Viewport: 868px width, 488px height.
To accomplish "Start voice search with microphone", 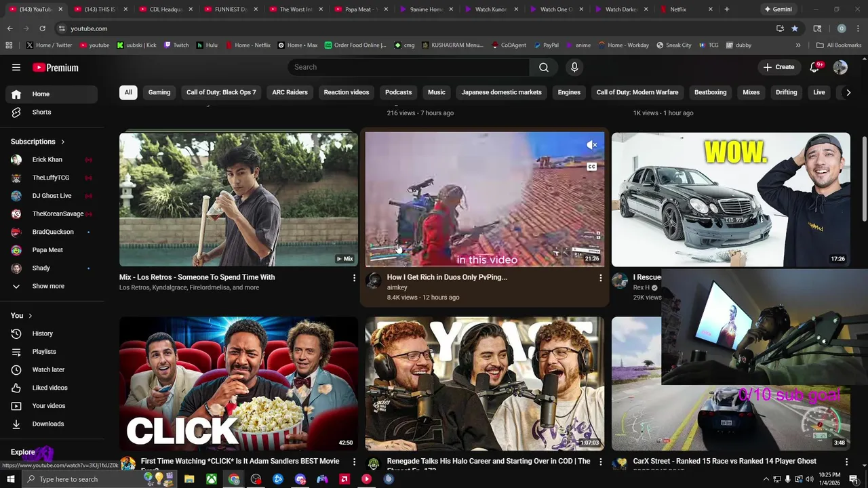I will [574, 67].
